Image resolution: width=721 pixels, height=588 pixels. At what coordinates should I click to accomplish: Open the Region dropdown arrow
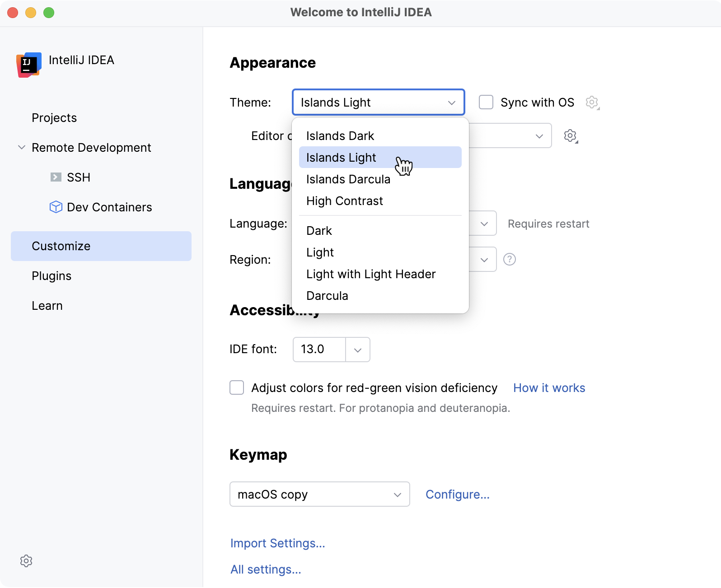click(x=484, y=260)
